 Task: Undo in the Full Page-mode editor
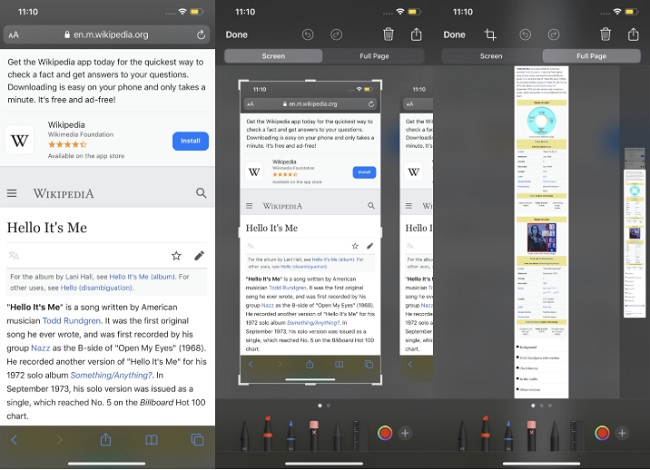525,35
